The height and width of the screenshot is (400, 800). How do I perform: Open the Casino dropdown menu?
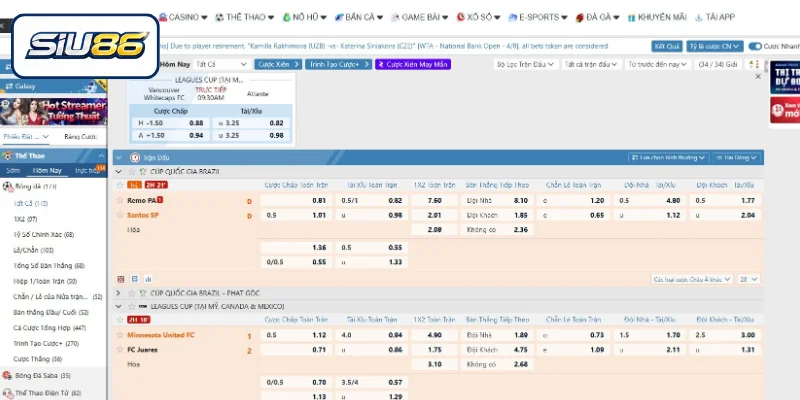pyautogui.click(x=183, y=17)
